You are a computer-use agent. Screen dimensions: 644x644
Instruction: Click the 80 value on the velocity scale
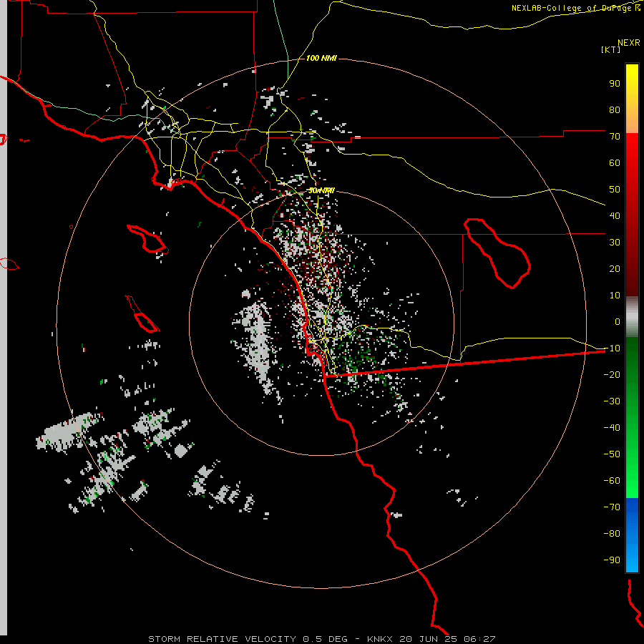tap(615, 109)
